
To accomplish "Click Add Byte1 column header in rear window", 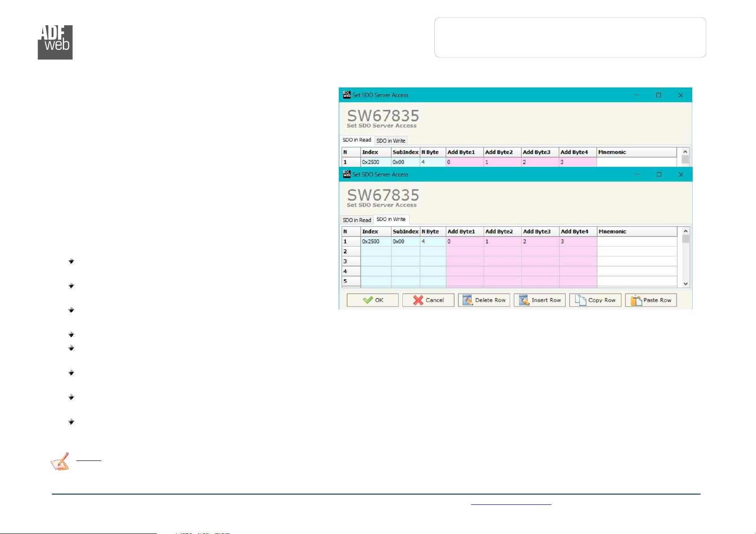I will pyautogui.click(x=464, y=152).
